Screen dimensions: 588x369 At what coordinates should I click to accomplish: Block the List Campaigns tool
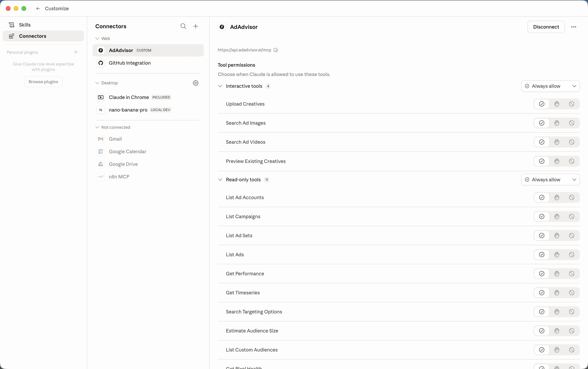click(x=572, y=216)
